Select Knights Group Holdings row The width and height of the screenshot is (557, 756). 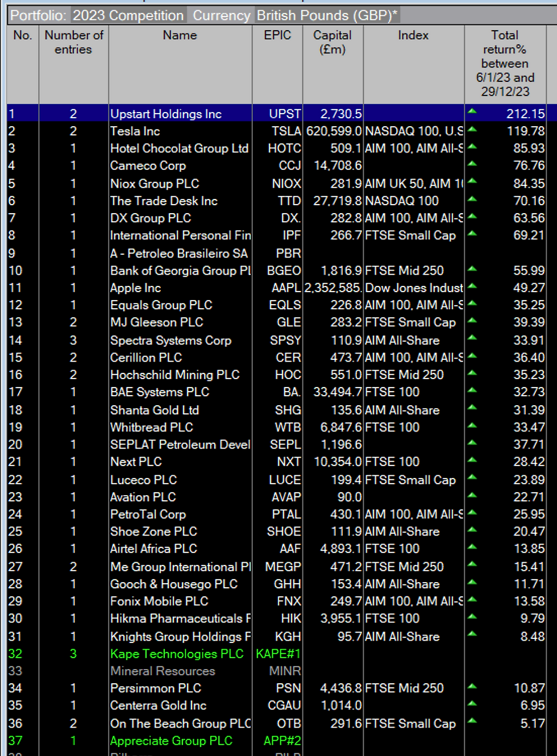click(x=276, y=637)
